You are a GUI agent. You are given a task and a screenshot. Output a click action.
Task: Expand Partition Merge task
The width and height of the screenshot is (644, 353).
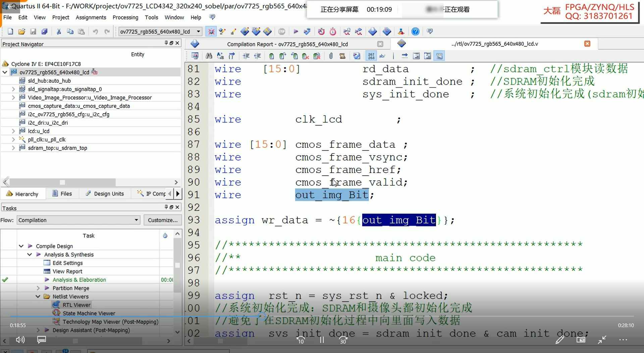(x=38, y=288)
